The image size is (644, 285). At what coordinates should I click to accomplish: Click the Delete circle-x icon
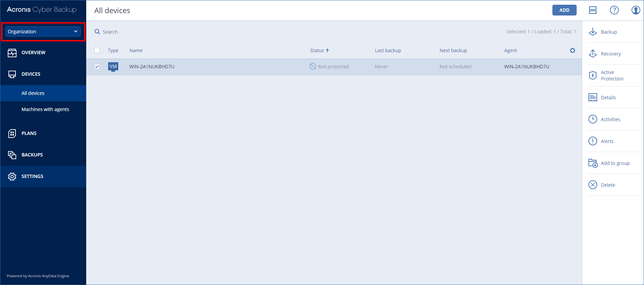pos(593,185)
